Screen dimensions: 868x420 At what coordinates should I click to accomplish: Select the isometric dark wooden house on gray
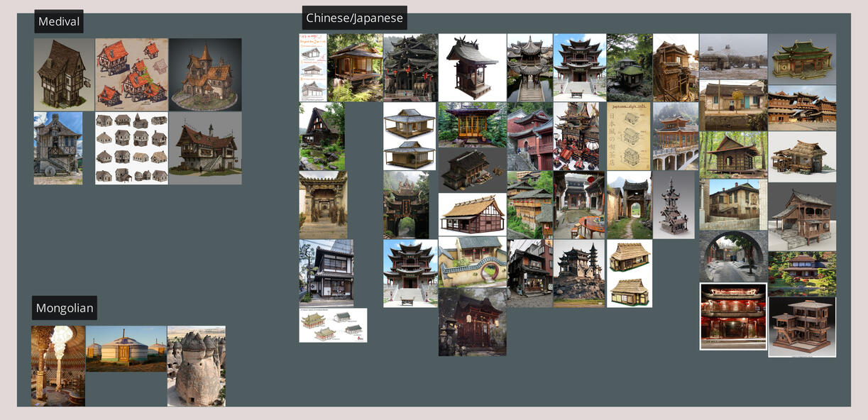click(x=472, y=170)
